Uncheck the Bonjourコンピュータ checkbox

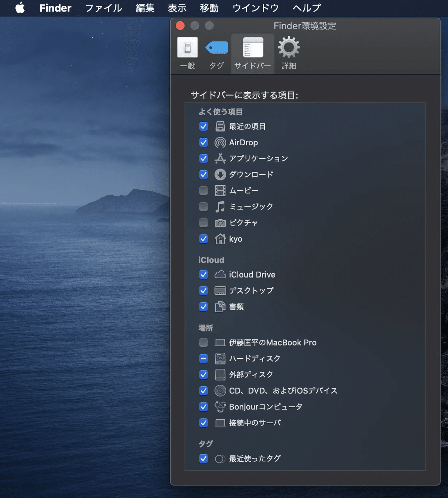click(203, 406)
